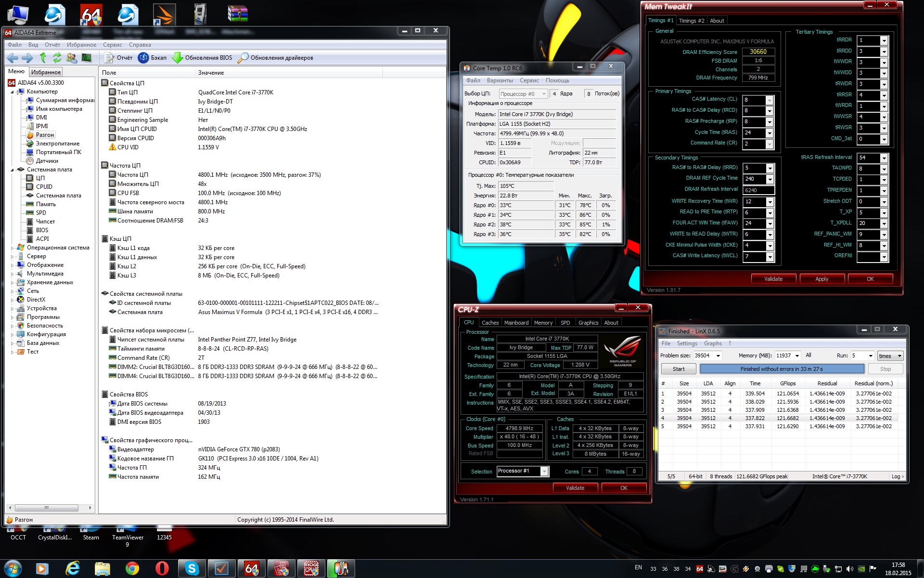Click the Start button in LinX

[678, 369]
